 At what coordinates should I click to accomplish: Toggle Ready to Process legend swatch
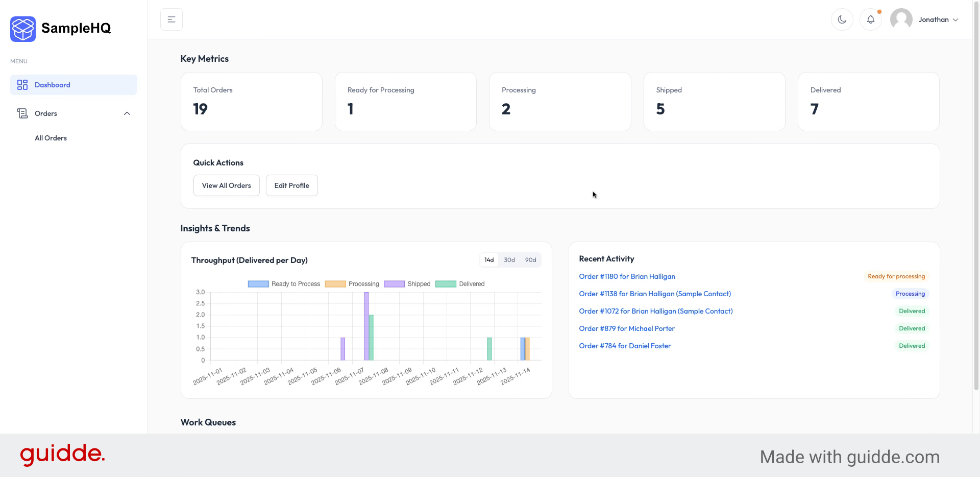[x=258, y=284]
